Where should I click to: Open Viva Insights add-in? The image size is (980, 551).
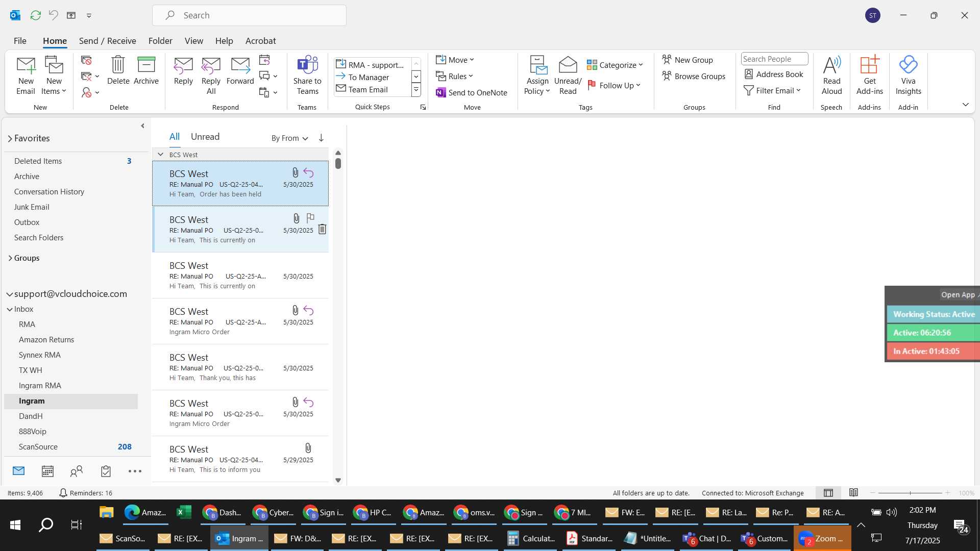[x=908, y=76]
